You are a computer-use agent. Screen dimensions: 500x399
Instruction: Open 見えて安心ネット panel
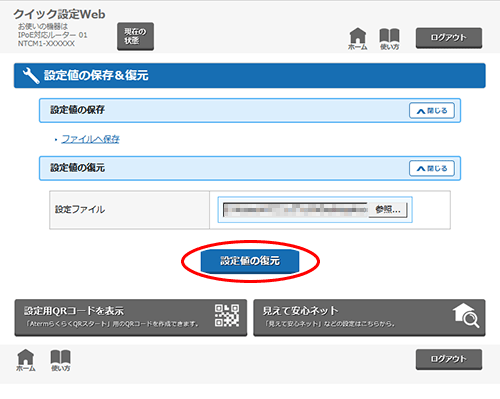[x=369, y=317]
